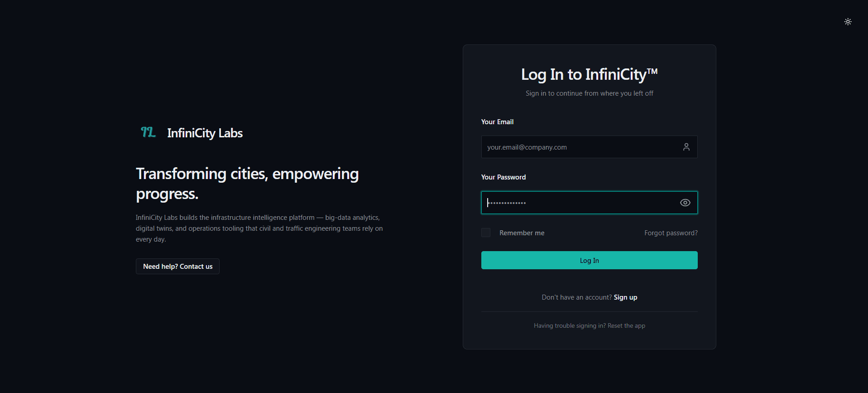
Task: Show password with the eye icon
Action: point(685,203)
